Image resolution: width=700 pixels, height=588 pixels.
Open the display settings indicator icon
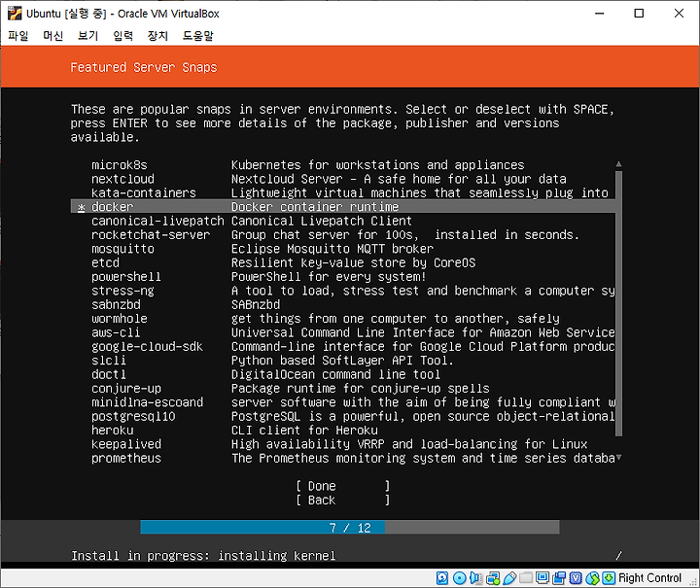[x=542, y=577]
